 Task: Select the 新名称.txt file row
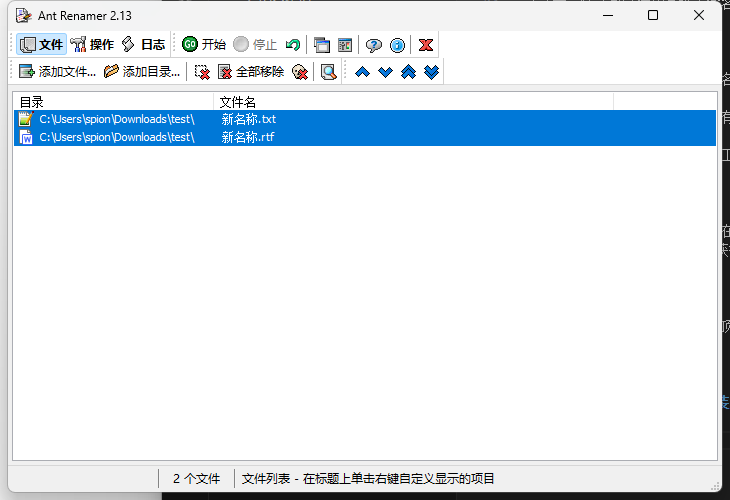point(365,119)
